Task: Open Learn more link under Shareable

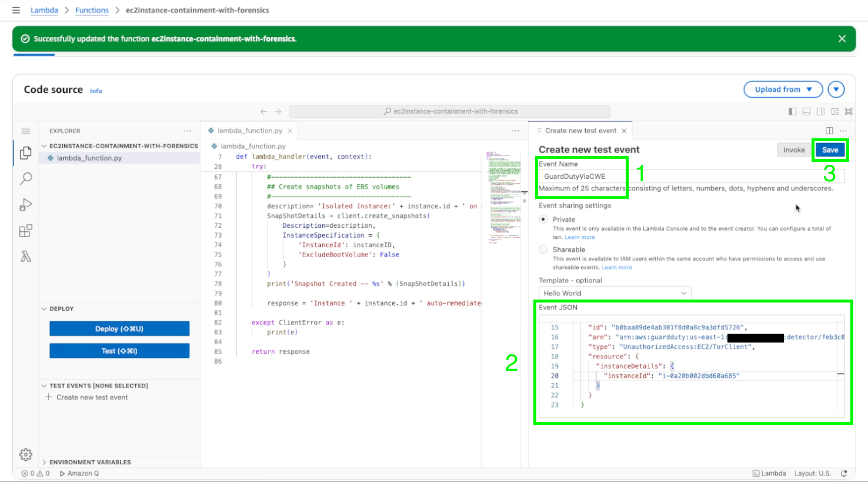Action: (617, 267)
